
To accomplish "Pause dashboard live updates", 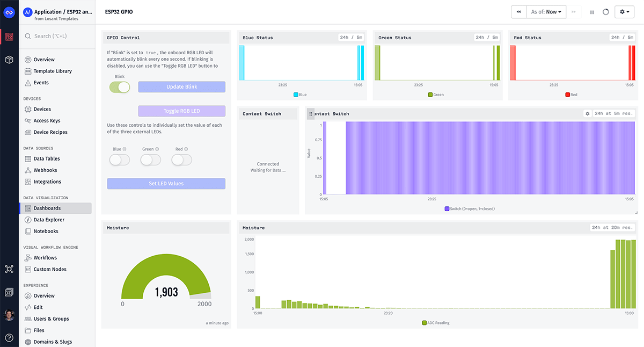I will click(x=592, y=12).
